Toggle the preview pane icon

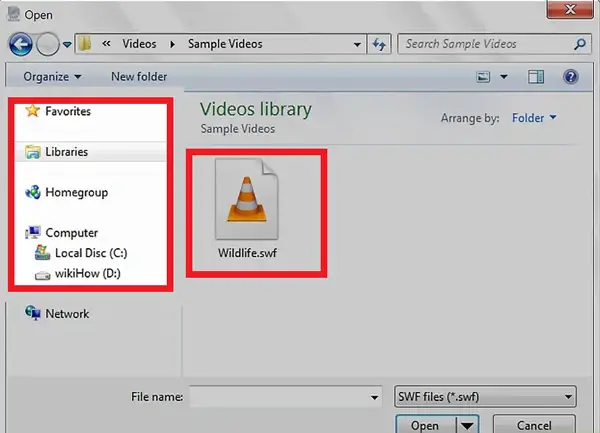pos(536,77)
